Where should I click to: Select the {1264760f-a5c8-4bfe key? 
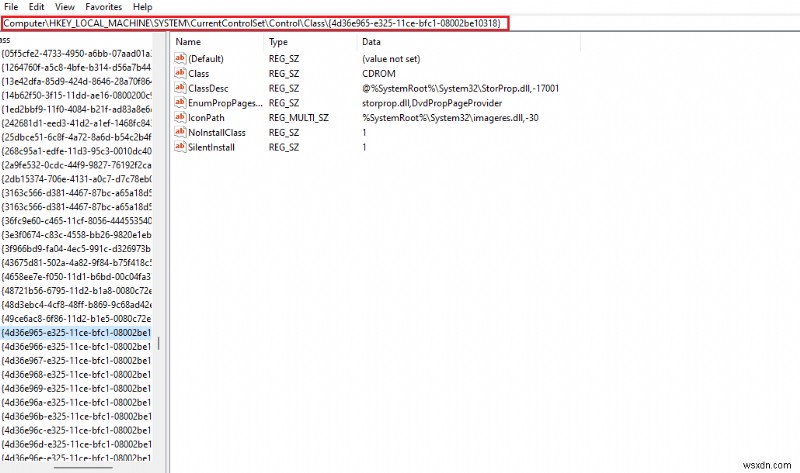click(x=76, y=67)
